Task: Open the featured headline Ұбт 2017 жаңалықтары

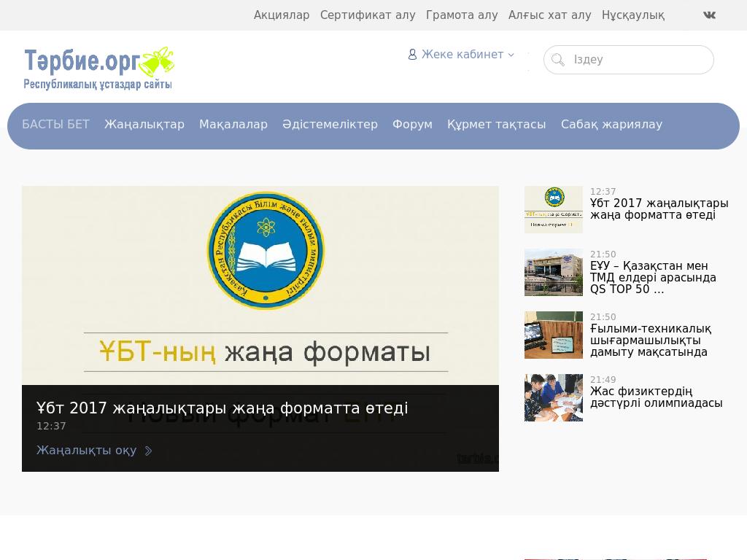Action: 222,408
